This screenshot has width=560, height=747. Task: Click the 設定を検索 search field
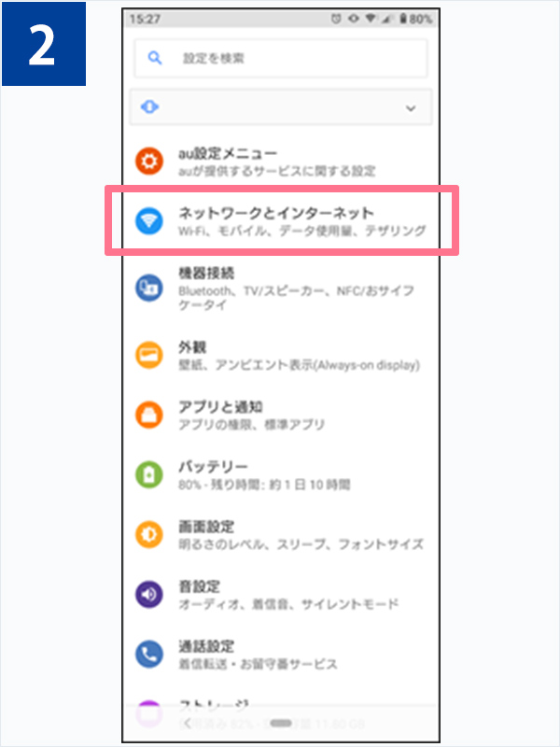pos(281,58)
